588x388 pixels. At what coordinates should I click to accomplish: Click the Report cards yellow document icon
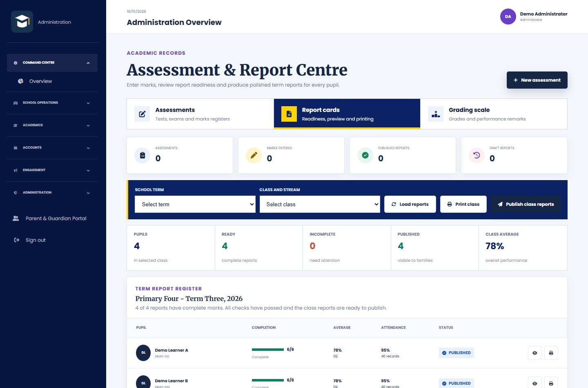click(289, 114)
